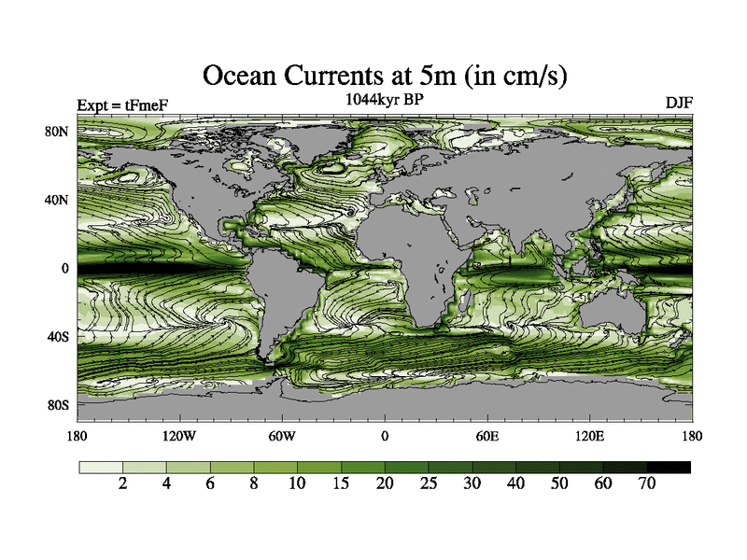
Task: Click the '80N' latitude axis label
Action: (59, 132)
